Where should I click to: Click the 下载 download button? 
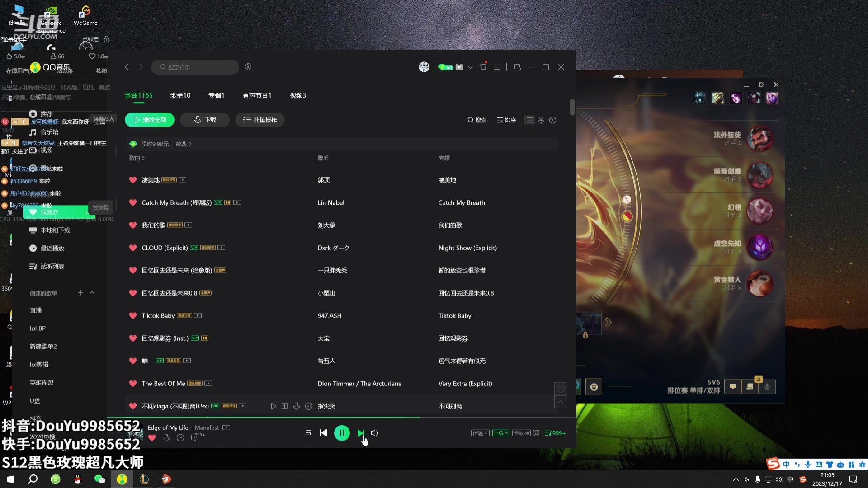(205, 120)
